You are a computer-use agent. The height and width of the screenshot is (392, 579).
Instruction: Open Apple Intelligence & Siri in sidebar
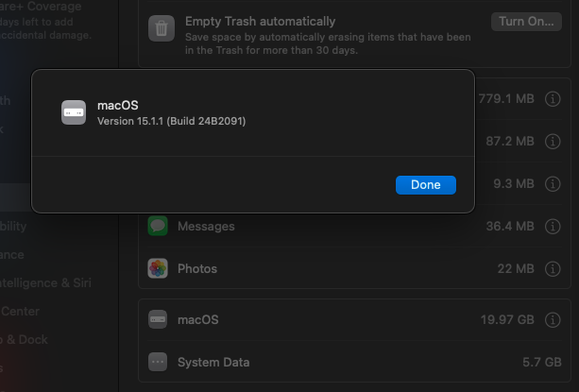[x=47, y=282]
